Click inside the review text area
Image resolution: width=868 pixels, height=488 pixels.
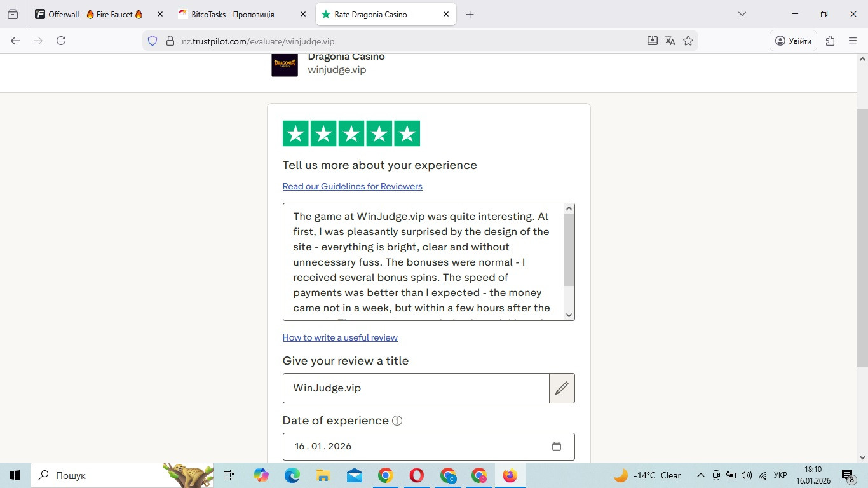tap(423, 262)
